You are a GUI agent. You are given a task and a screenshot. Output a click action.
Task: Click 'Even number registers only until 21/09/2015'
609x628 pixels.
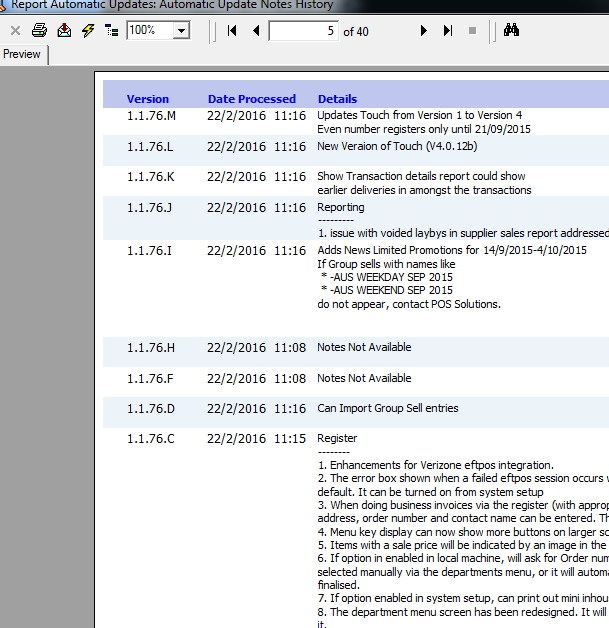click(x=424, y=129)
